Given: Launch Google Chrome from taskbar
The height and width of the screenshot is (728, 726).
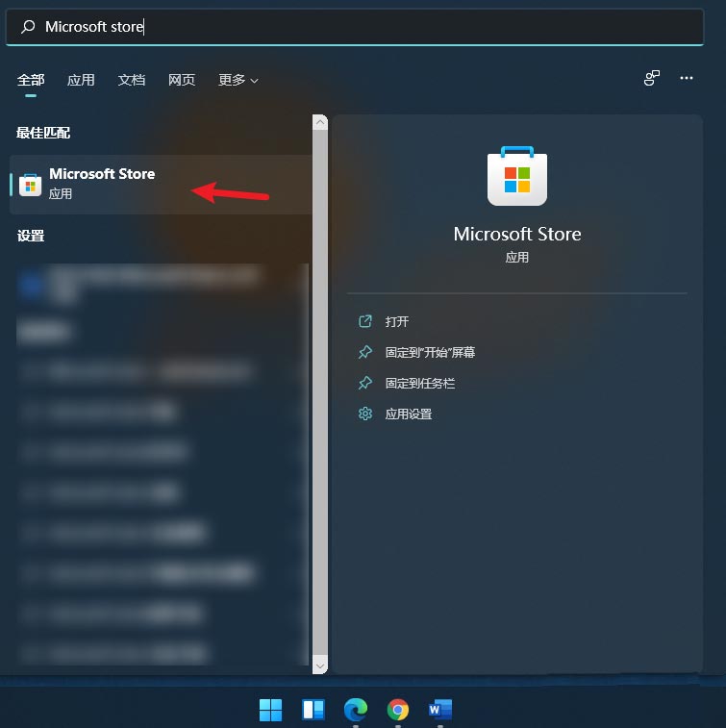Looking at the screenshot, I should 398,710.
